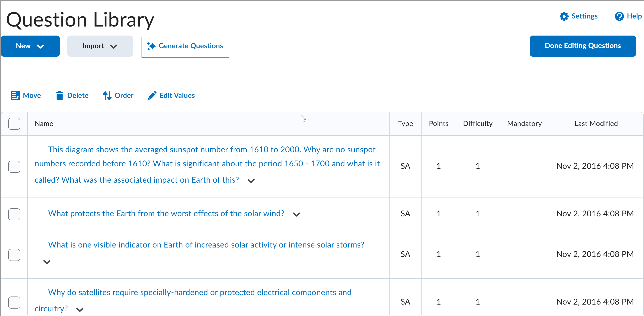Open the solar storms indicator question link

(x=206, y=245)
